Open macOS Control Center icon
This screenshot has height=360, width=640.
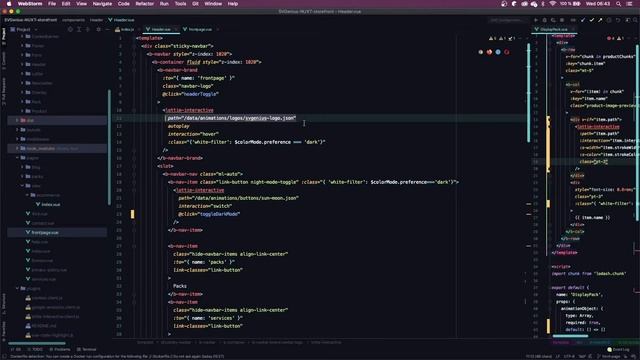pyautogui.click(x=629, y=4)
